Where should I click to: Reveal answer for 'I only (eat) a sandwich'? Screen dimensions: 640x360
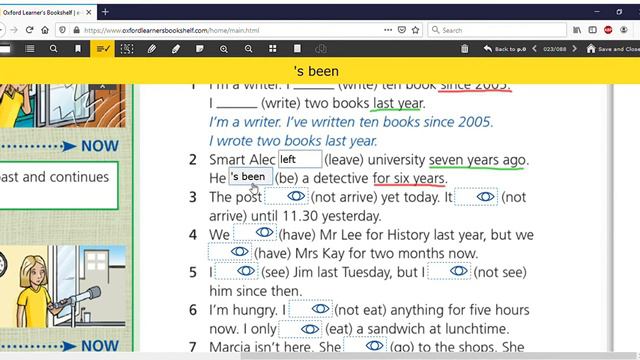(300, 329)
